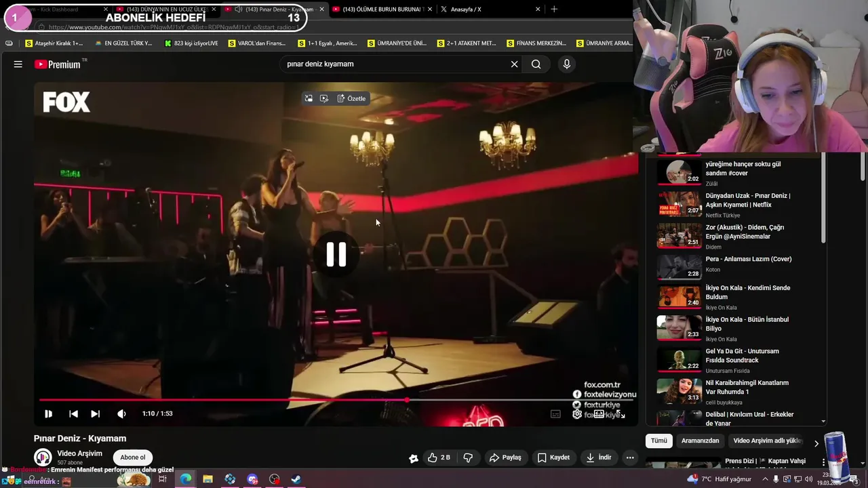
Task: Click the sparkle icon left of like button
Action: (413, 458)
